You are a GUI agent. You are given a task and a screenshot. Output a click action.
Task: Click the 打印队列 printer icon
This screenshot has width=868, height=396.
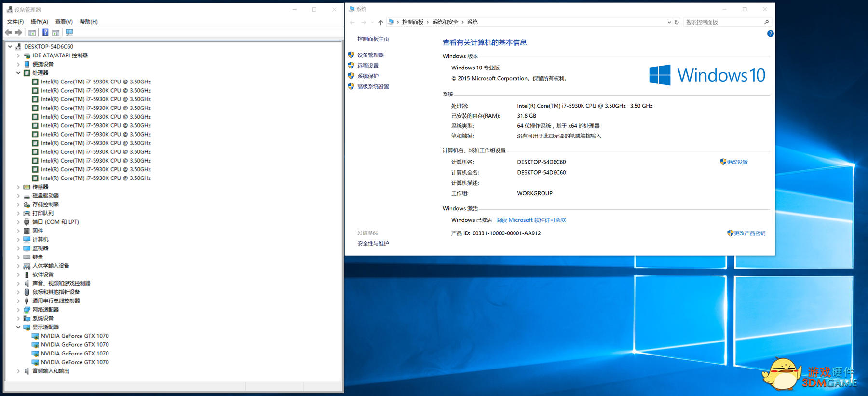27,213
